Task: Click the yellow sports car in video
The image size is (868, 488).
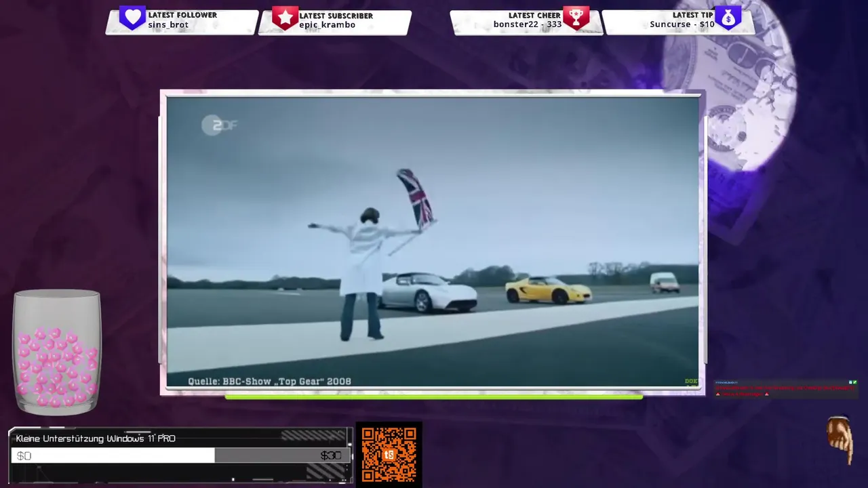Action: [548, 289]
